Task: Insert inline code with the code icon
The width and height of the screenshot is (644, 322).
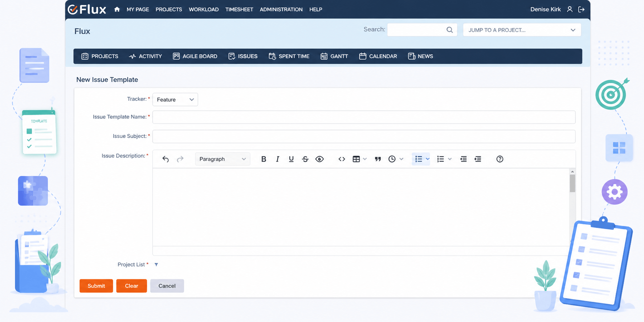Action: [342, 159]
